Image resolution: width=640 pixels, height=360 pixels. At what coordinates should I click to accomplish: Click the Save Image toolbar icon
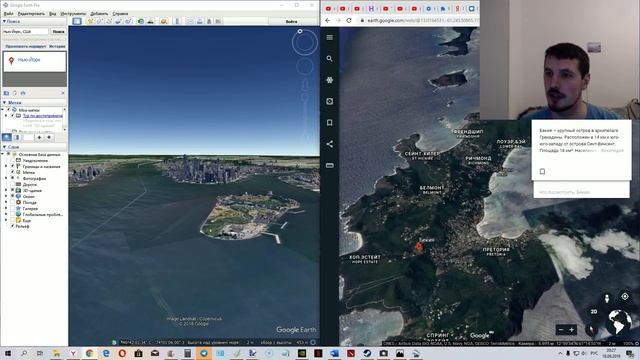pos(209,21)
